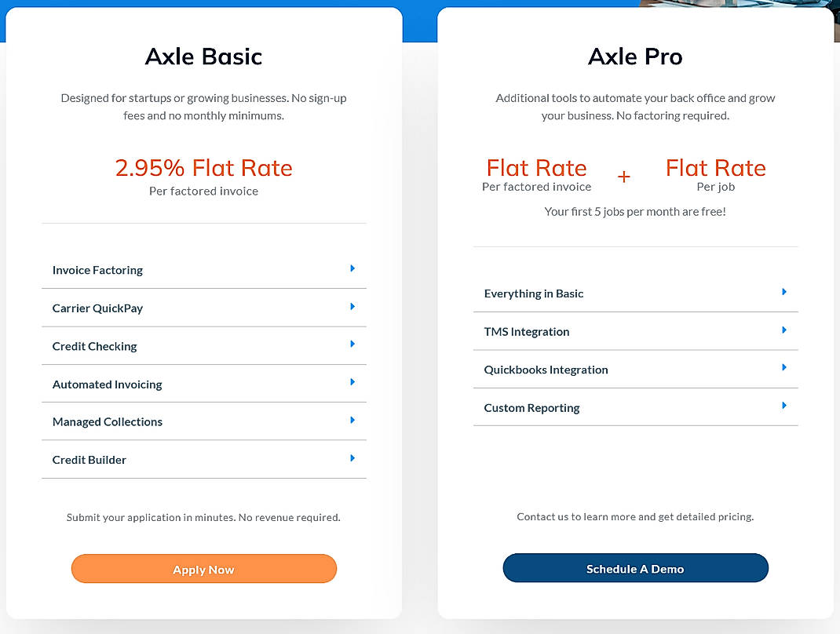Expand the Credit Checking feature row

352,344
